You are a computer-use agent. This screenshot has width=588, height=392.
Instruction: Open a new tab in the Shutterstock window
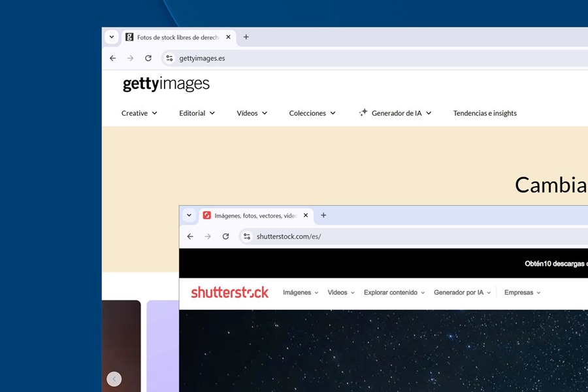(x=323, y=215)
